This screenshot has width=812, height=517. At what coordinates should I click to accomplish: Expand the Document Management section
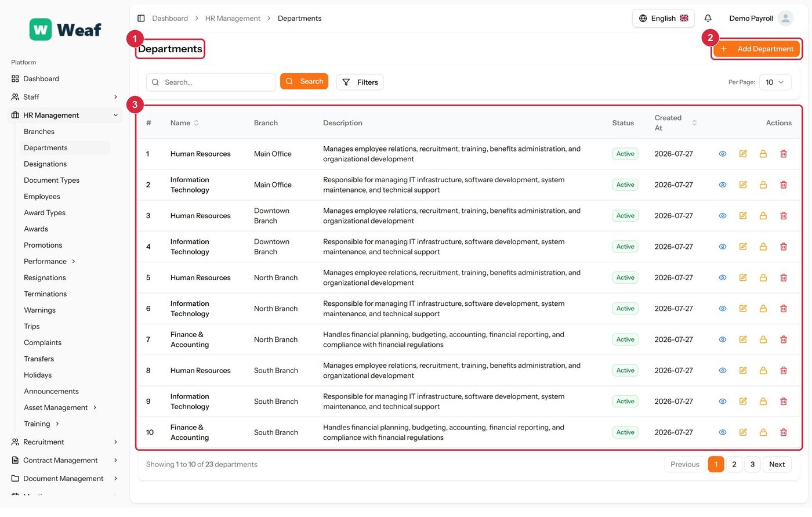click(x=64, y=479)
